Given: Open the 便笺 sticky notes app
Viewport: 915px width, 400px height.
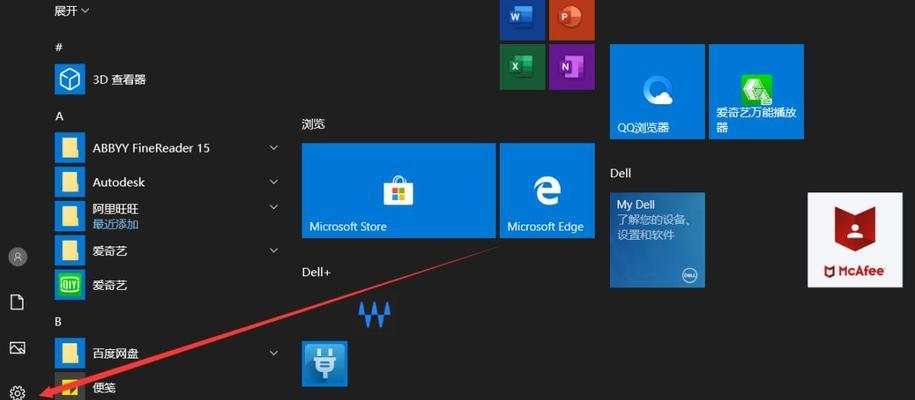Looking at the screenshot, I should tap(70, 386).
